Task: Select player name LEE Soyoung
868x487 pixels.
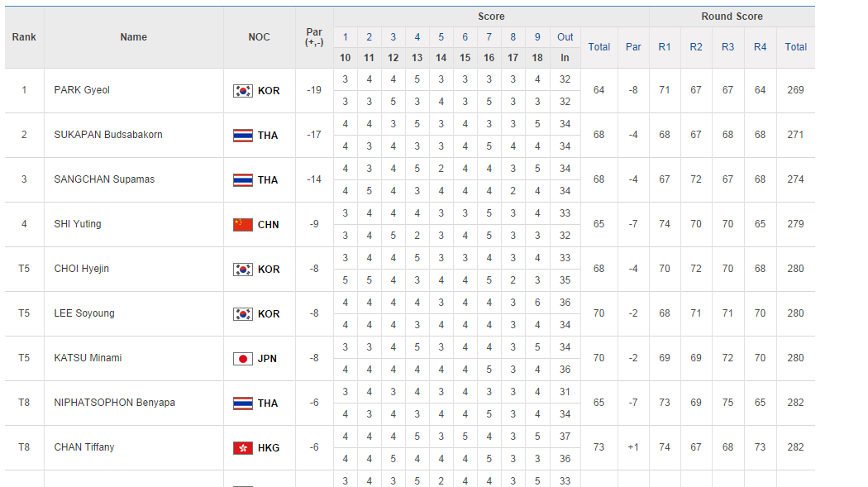Action: click(x=84, y=313)
